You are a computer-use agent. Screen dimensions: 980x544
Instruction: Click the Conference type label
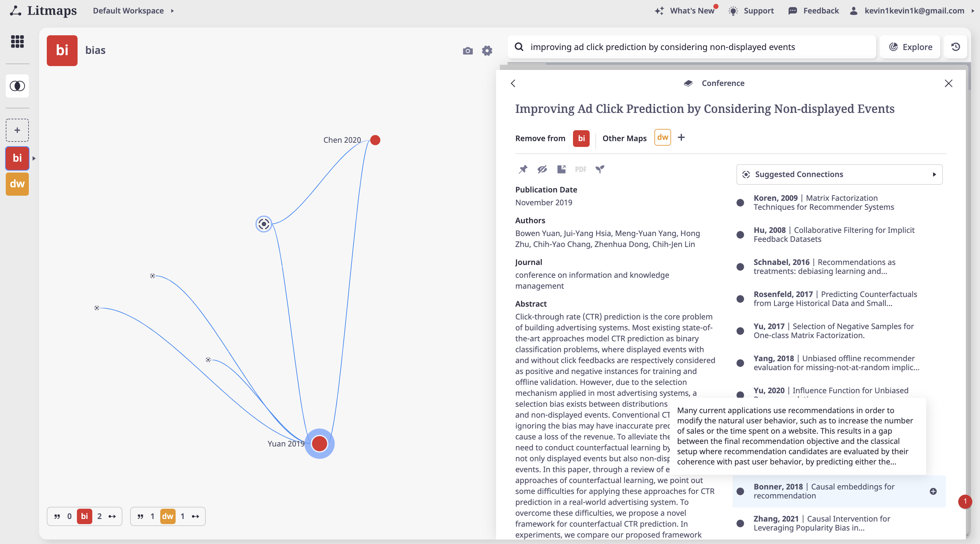[x=723, y=83]
